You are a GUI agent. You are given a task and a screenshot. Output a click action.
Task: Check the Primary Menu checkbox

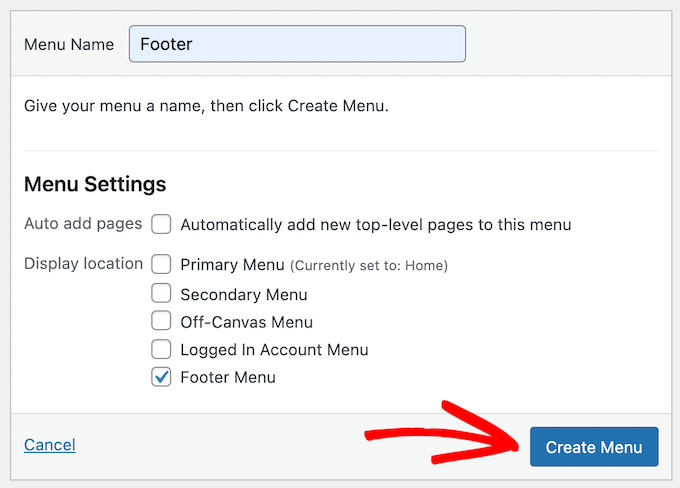pyautogui.click(x=161, y=265)
